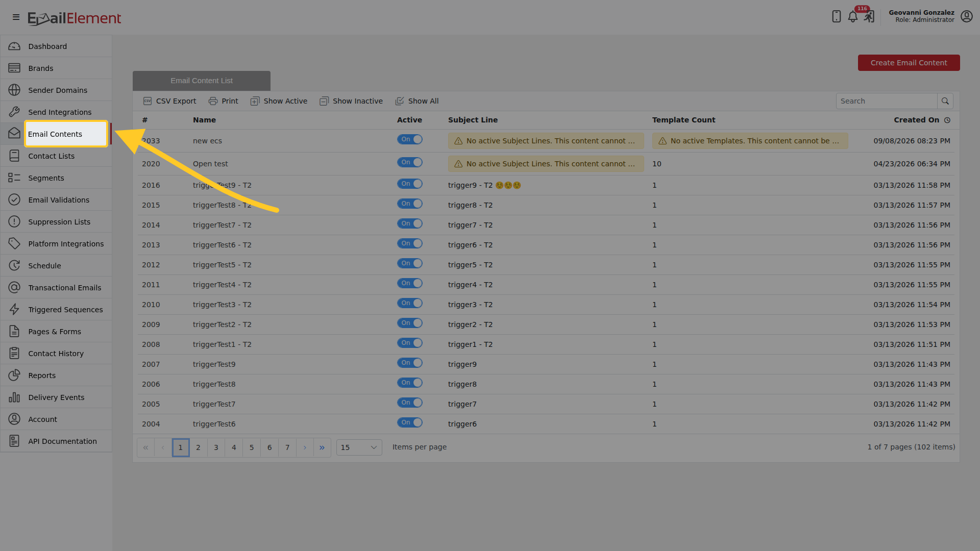Image resolution: width=980 pixels, height=551 pixels.
Task: Open Contact Lists menu item
Action: 56,156
